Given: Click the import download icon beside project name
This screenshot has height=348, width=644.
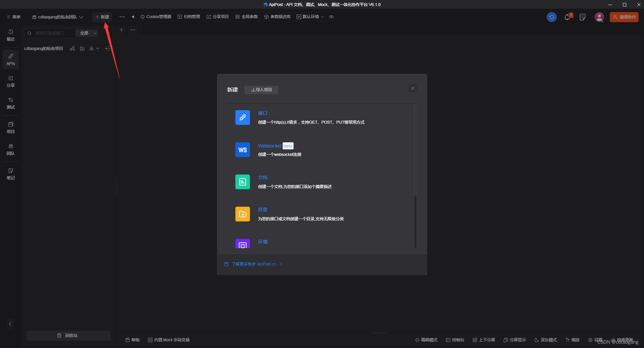Looking at the screenshot, I should click(92, 49).
